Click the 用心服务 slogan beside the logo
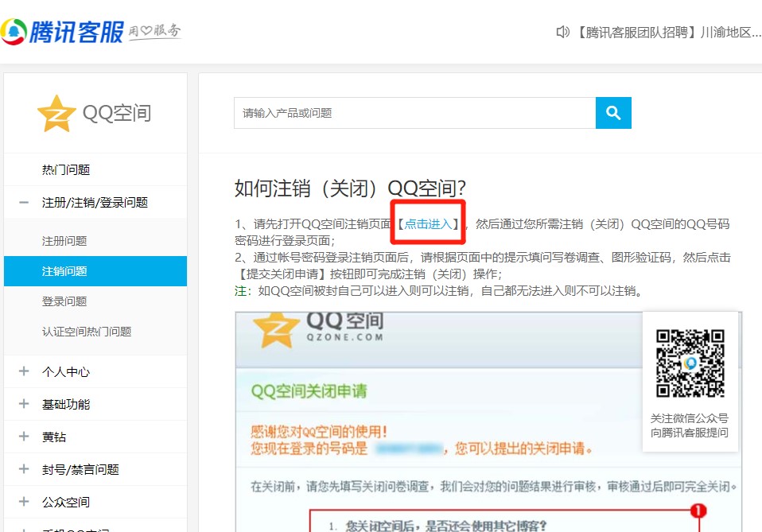The image size is (762, 532). coord(154,32)
